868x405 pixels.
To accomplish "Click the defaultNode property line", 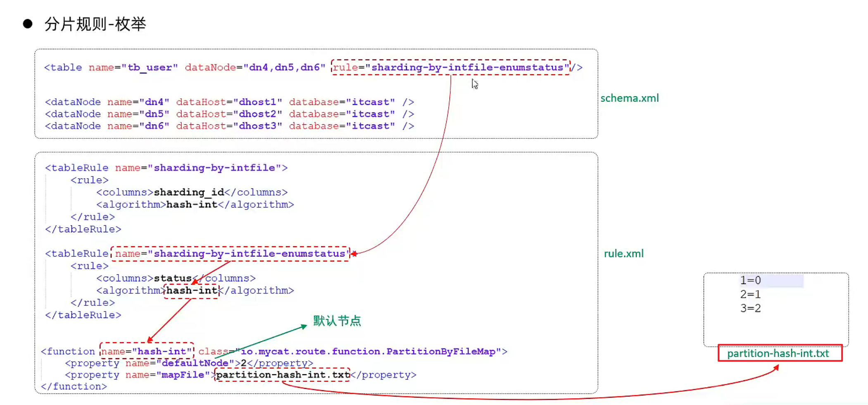I will coord(189,363).
